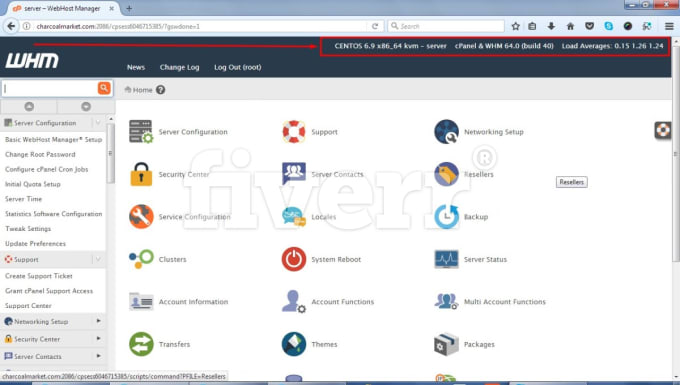Collapse the Support sidebar section chevron

coord(98,259)
